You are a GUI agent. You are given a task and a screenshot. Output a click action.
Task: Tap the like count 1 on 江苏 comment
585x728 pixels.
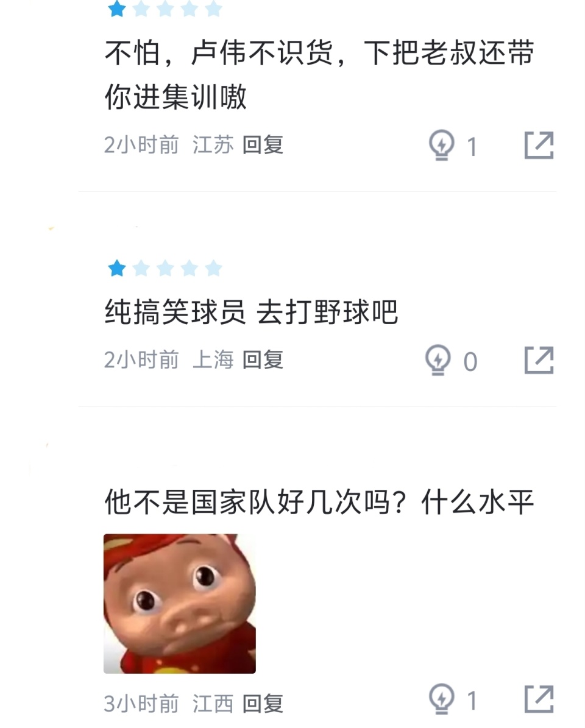click(x=472, y=147)
